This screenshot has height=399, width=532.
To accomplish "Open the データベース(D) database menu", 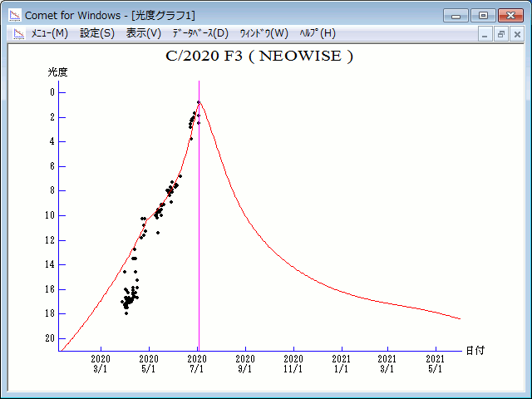I will click(200, 33).
